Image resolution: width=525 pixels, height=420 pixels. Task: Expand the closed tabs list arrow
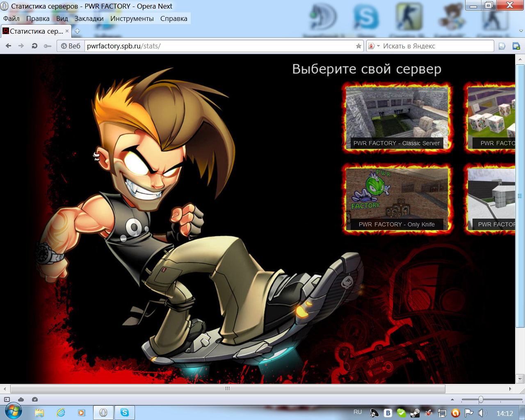coord(521,31)
